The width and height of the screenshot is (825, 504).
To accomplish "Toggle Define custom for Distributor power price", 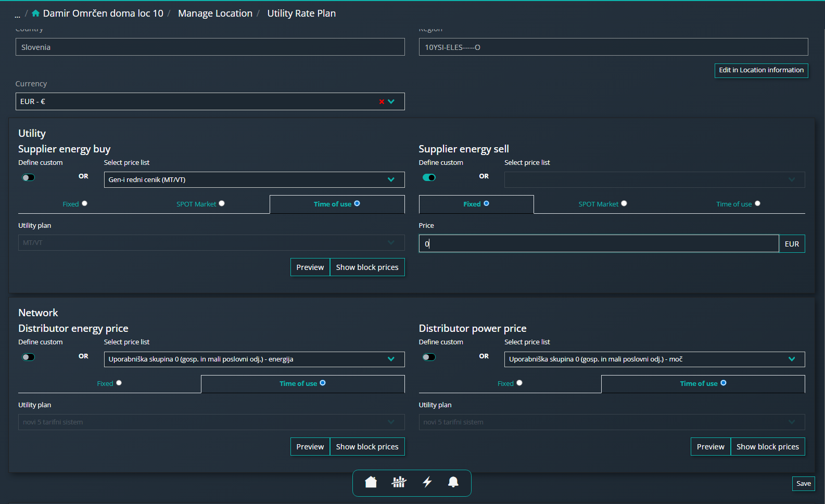I will click(x=429, y=357).
